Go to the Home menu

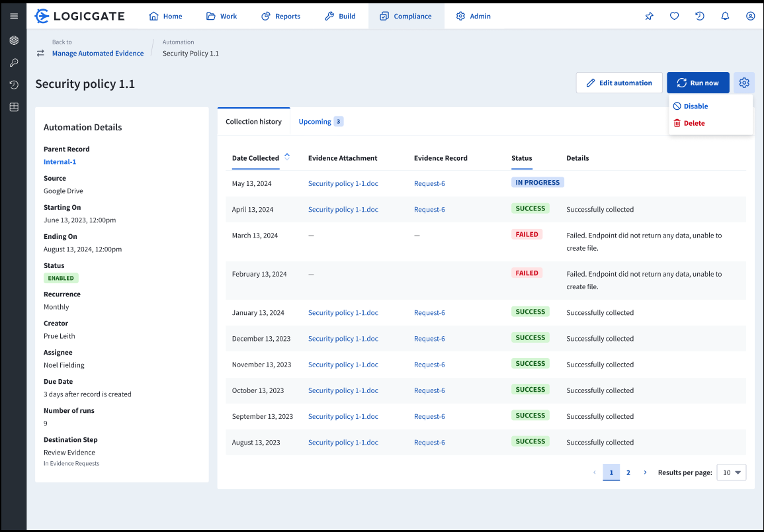165,16
